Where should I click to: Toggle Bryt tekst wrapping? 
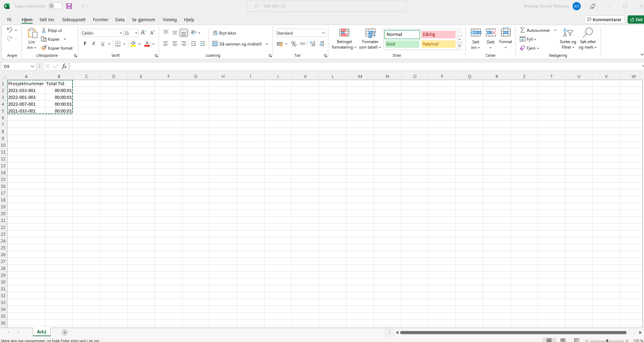(x=225, y=33)
